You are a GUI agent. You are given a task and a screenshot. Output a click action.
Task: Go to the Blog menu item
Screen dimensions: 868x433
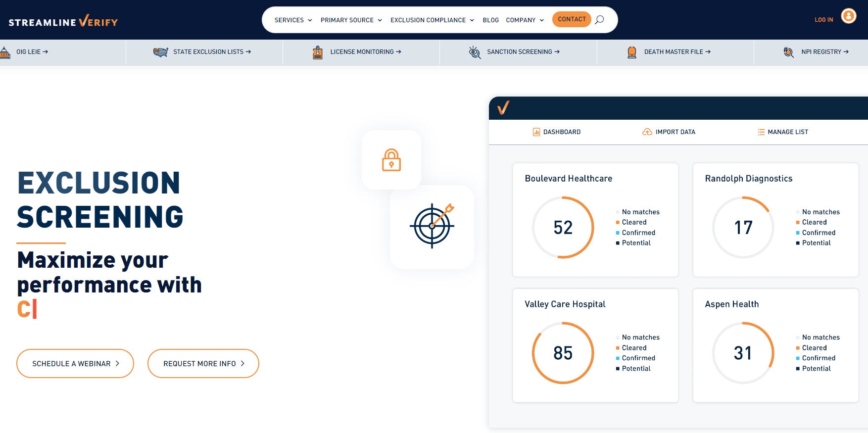coord(490,20)
